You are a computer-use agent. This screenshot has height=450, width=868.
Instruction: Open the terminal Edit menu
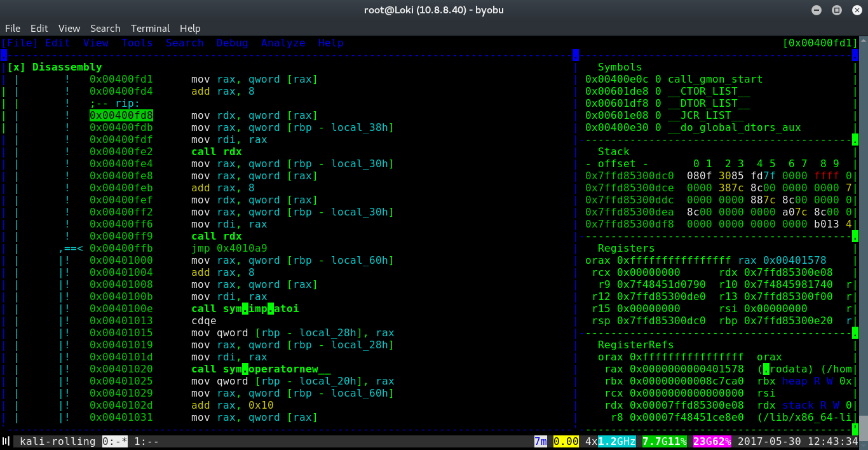(39, 29)
